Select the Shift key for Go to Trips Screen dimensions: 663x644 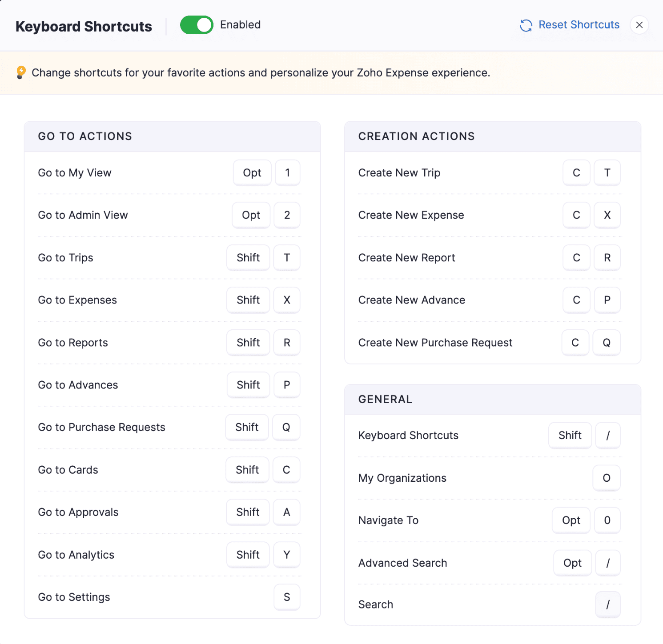[x=248, y=258]
